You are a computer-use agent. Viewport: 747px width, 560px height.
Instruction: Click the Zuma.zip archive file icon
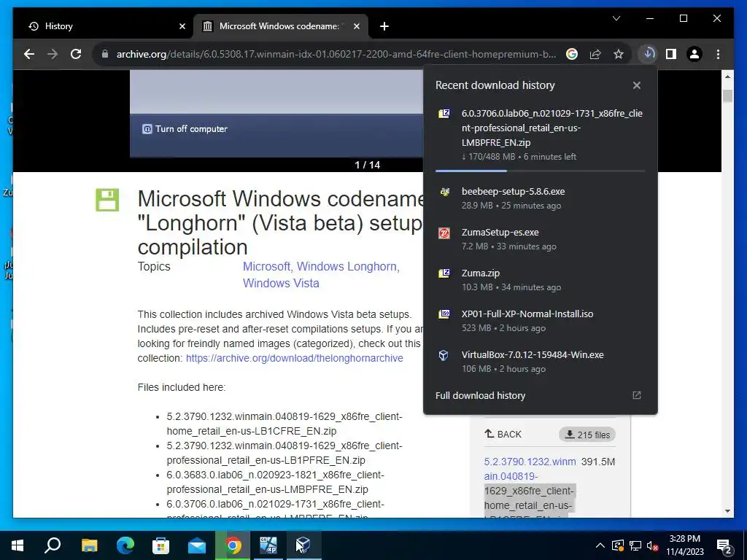pyautogui.click(x=444, y=273)
